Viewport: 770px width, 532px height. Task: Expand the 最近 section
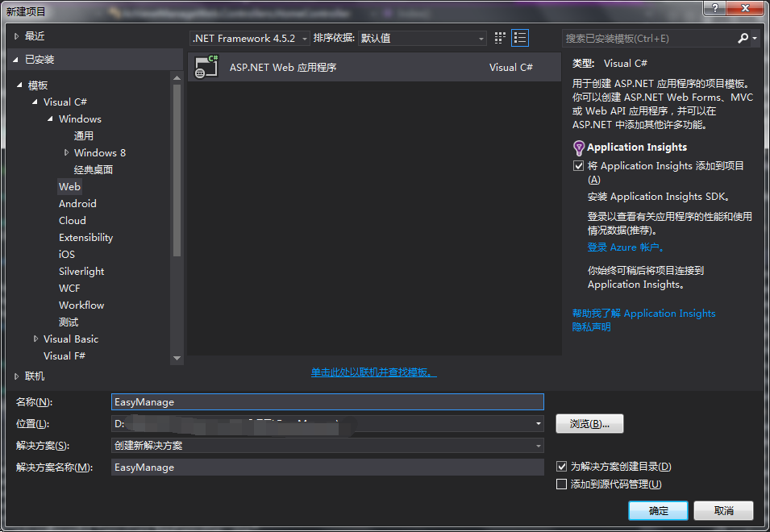[x=16, y=35]
